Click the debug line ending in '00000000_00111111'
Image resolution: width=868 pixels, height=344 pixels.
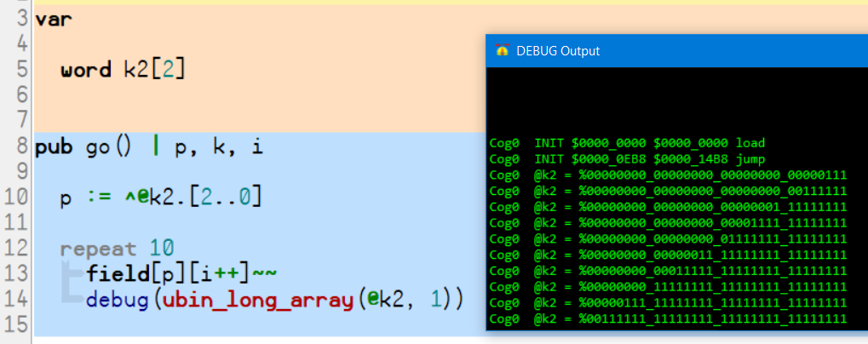click(668, 192)
